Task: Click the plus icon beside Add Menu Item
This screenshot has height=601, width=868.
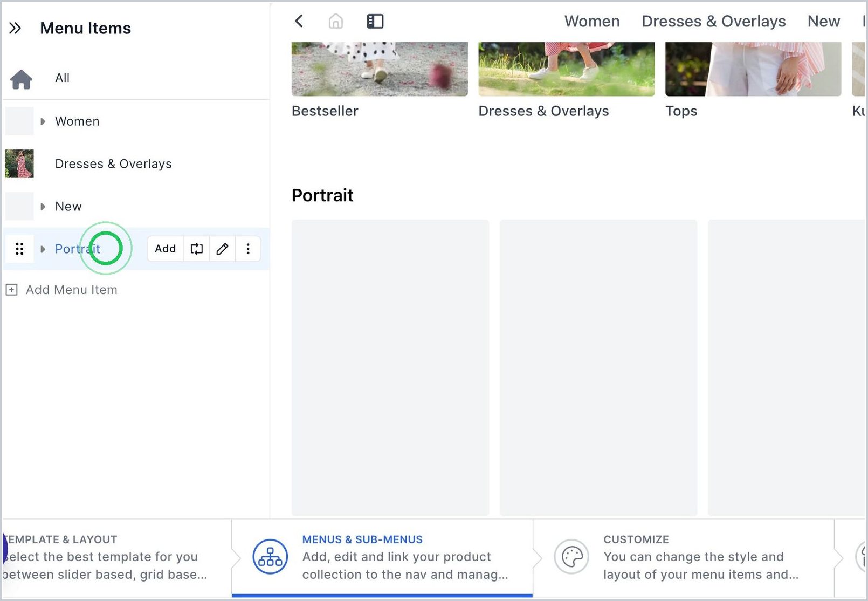Action: pos(11,290)
